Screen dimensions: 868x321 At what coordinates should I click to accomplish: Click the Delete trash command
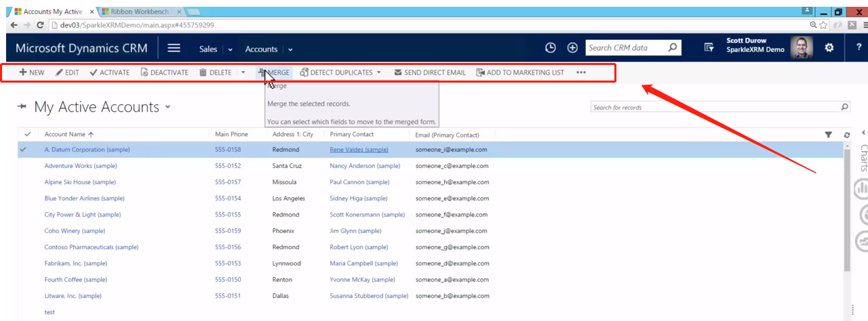coord(216,72)
